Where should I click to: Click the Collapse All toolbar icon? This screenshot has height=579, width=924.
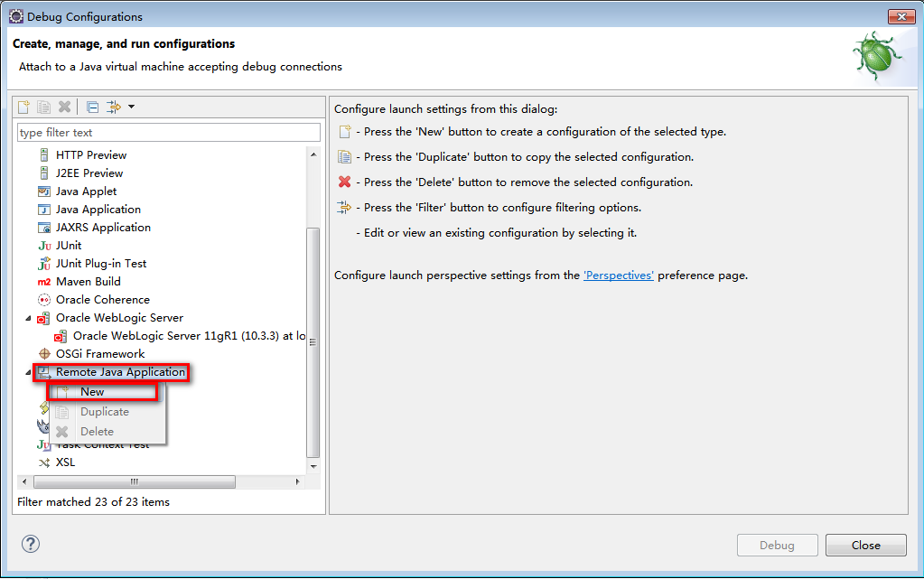click(x=92, y=107)
